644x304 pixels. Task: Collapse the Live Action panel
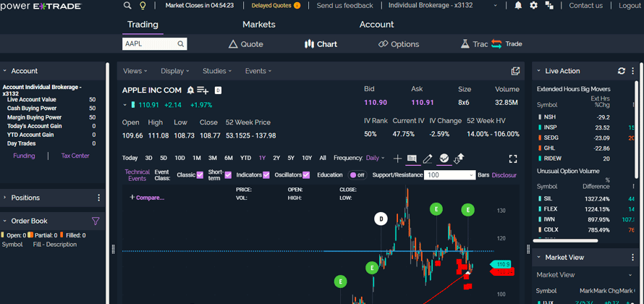coord(539,71)
